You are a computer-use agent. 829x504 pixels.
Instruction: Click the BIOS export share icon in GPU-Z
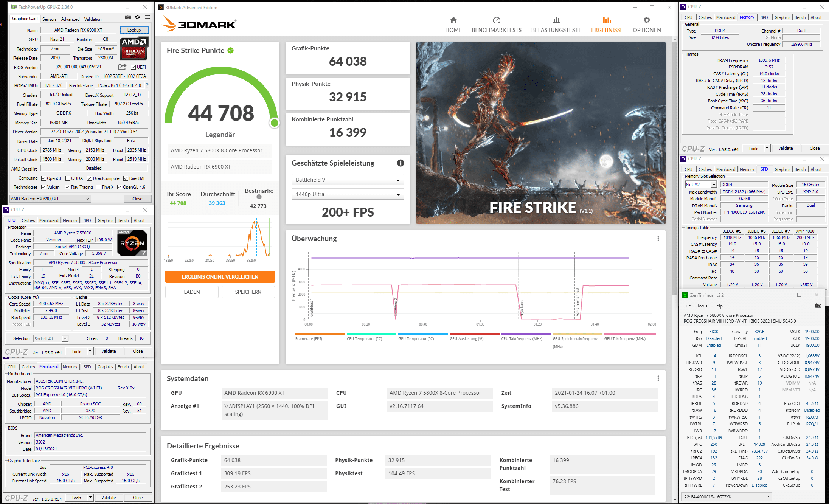(x=122, y=67)
